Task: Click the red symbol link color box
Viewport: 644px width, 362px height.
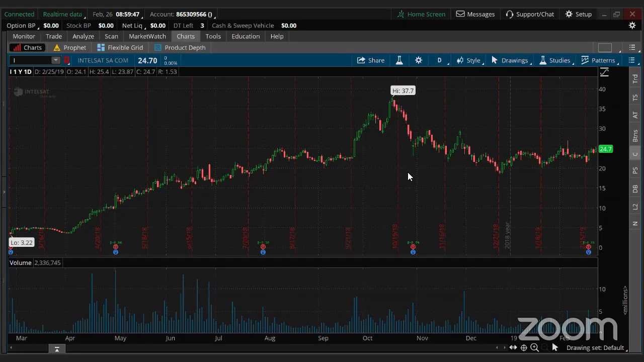Action: pos(66,60)
